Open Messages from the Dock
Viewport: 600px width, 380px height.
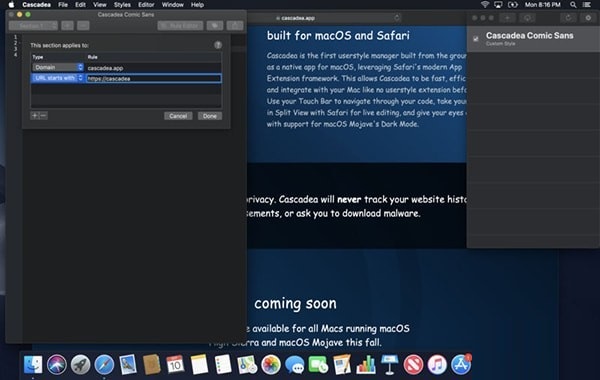click(x=294, y=364)
